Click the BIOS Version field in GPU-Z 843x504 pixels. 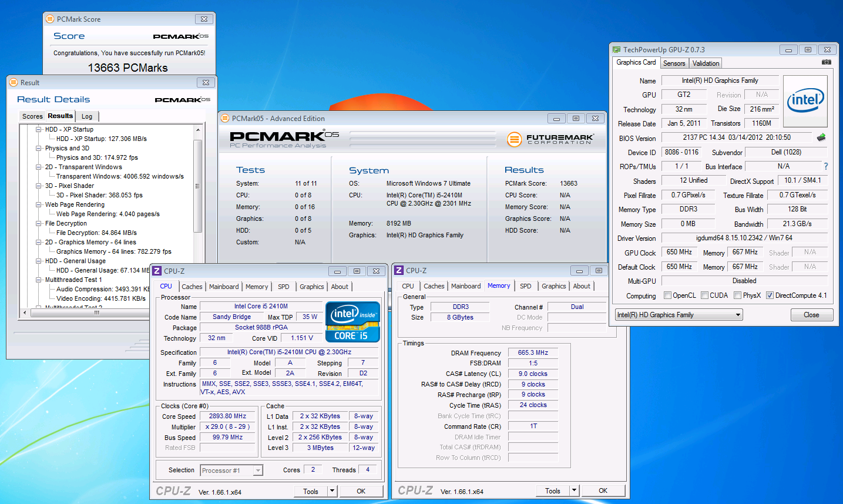(x=737, y=137)
